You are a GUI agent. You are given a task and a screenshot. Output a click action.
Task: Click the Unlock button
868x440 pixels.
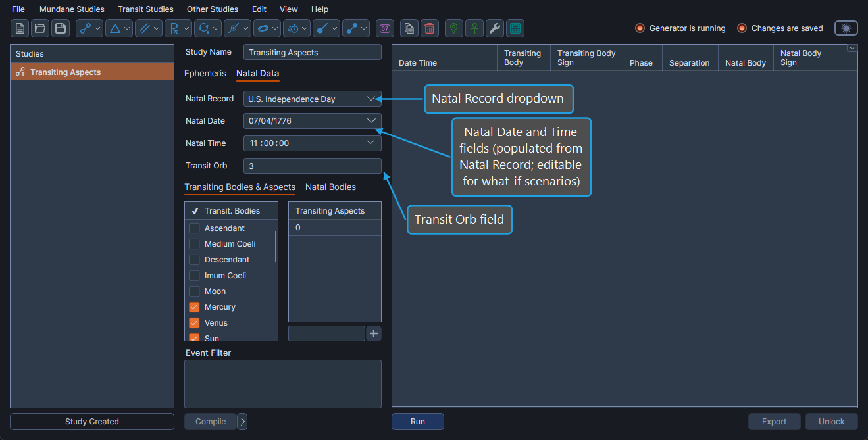click(x=832, y=422)
